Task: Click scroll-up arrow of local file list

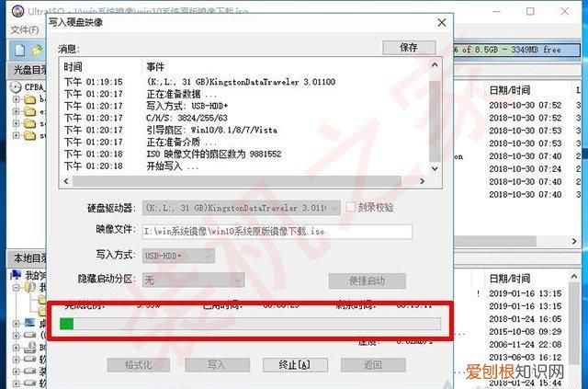Action: (x=574, y=277)
